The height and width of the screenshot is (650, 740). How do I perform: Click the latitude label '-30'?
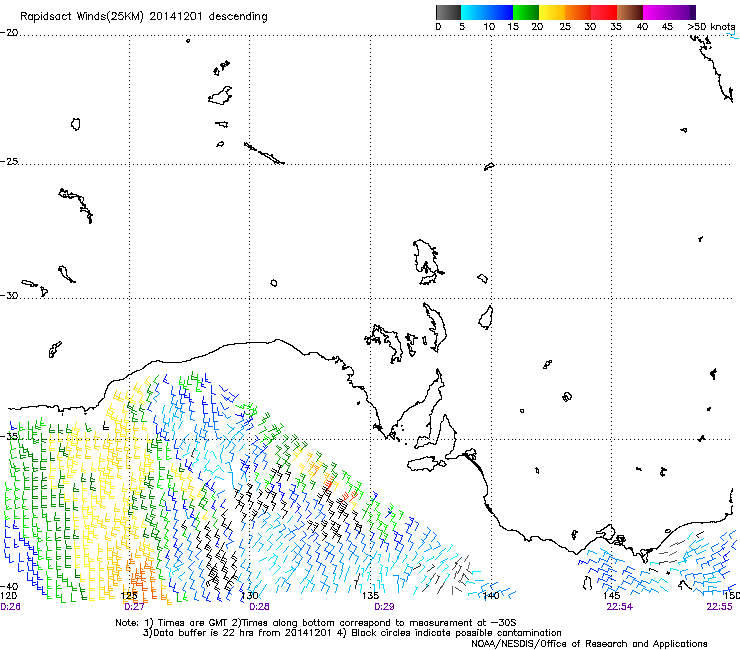pos(9,295)
